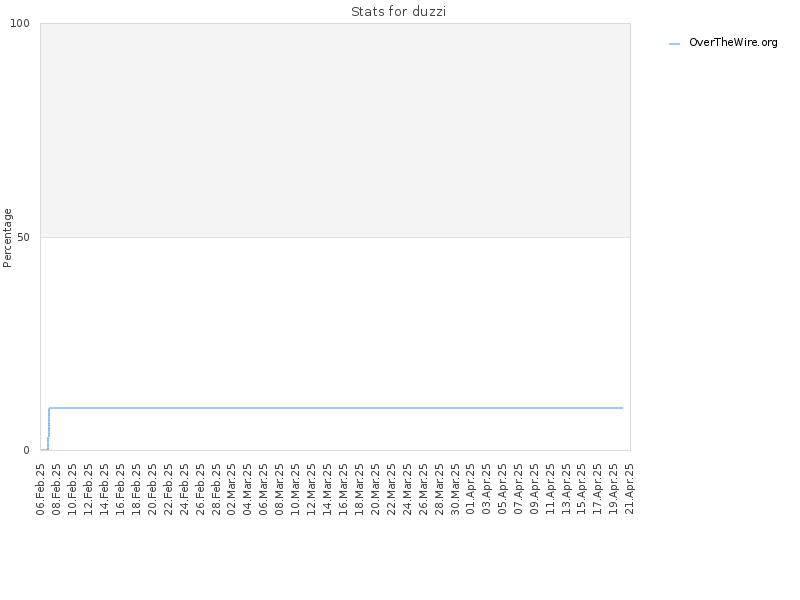This screenshot has width=800, height=600.
Task: Click the 06.Feb.25 date label
Action: [x=41, y=489]
